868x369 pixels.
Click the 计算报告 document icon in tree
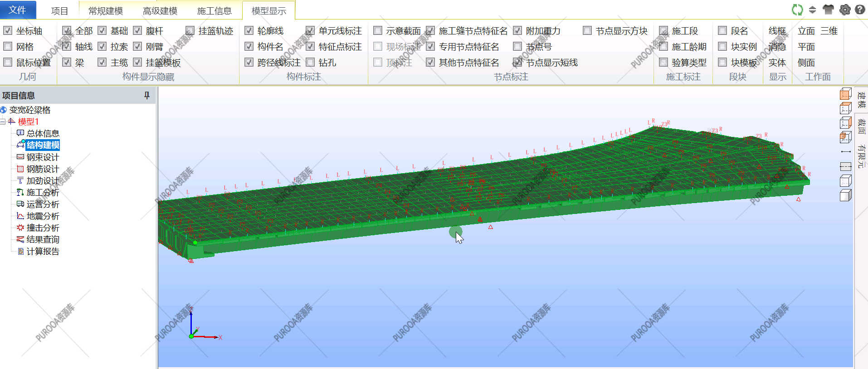pyautogui.click(x=20, y=251)
